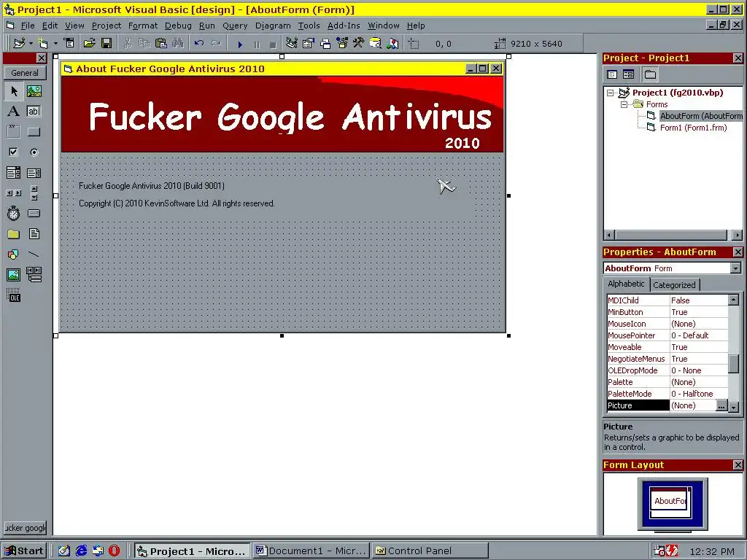
Task: Select the OLE container control in the toolbox
Action: (14, 295)
